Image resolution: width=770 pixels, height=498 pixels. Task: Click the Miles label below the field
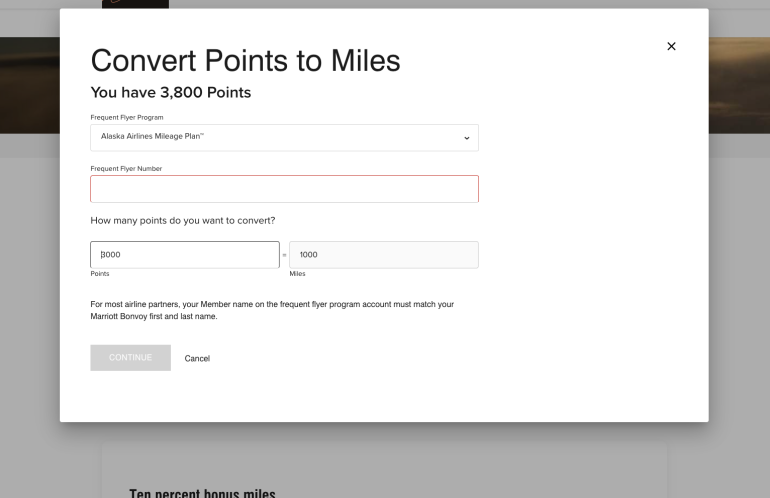point(297,273)
